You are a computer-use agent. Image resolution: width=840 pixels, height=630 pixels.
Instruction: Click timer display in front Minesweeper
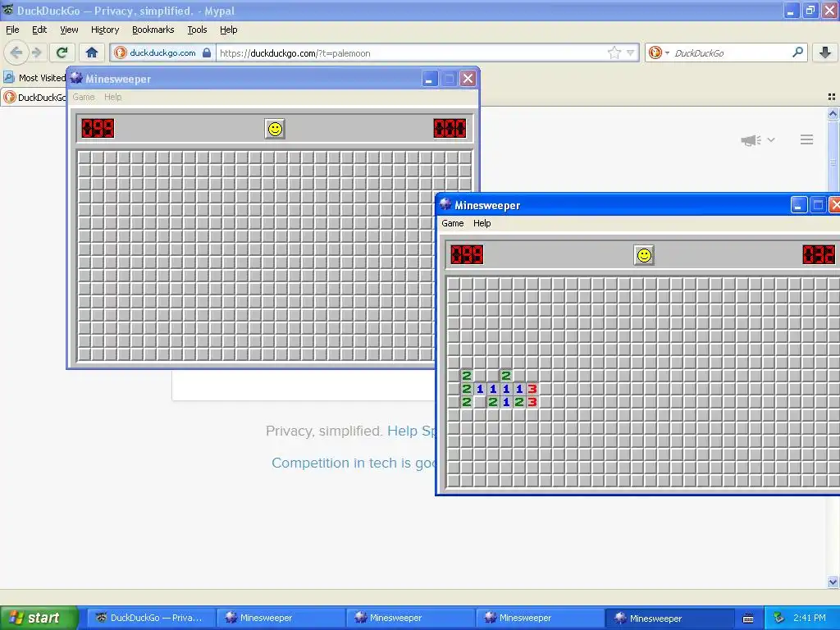pos(819,255)
